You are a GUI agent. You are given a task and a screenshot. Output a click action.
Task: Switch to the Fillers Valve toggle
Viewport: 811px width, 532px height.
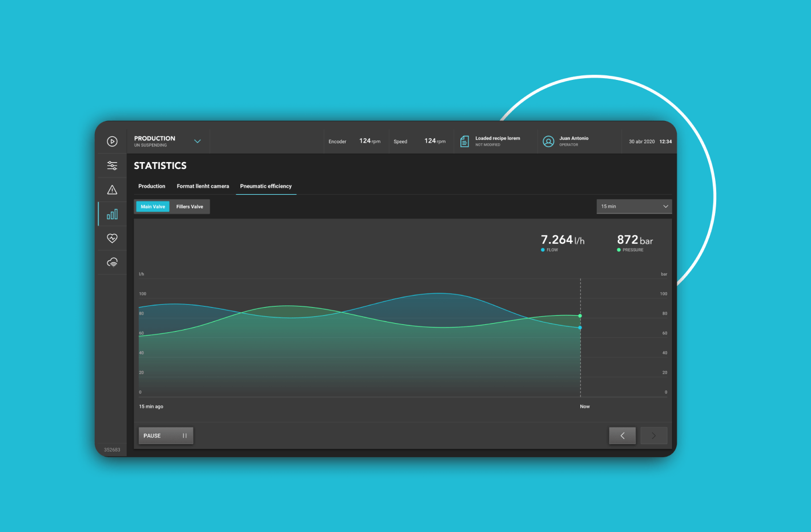pyautogui.click(x=190, y=207)
